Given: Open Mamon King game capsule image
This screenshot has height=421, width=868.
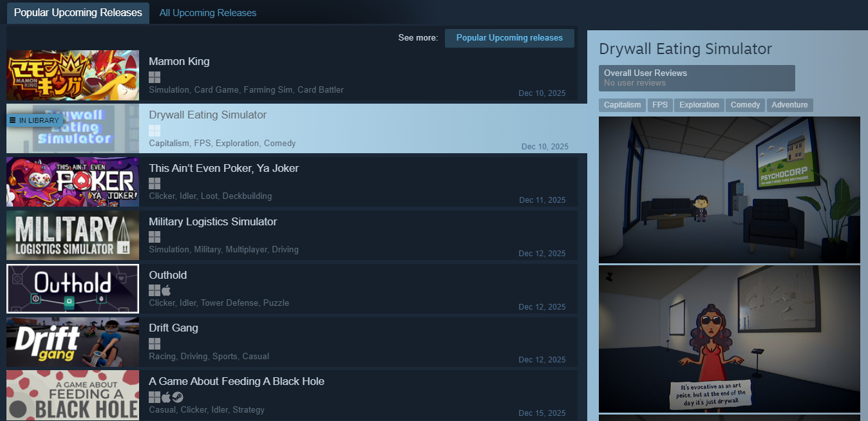Looking at the screenshot, I should pyautogui.click(x=73, y=75).
